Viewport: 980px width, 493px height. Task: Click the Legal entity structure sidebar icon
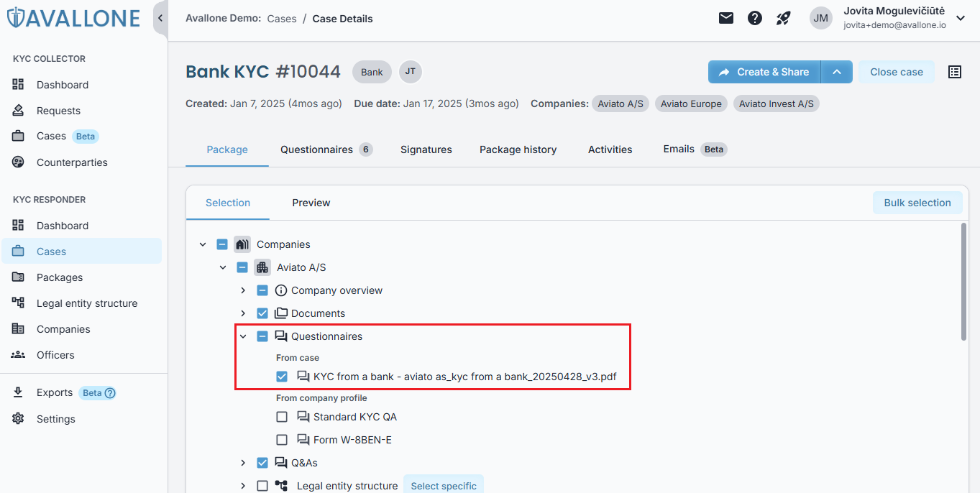point(19,303)
